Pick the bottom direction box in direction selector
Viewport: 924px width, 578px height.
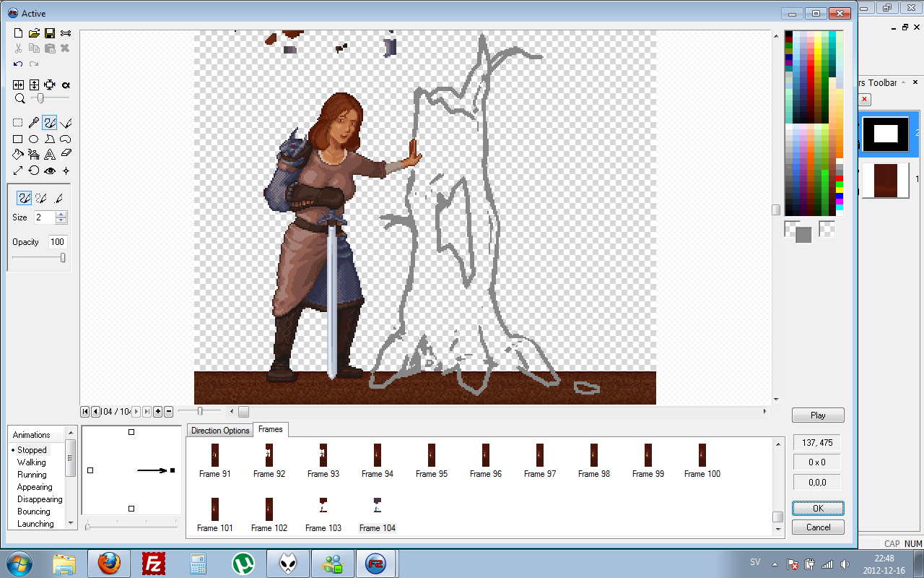click(131, 509)
